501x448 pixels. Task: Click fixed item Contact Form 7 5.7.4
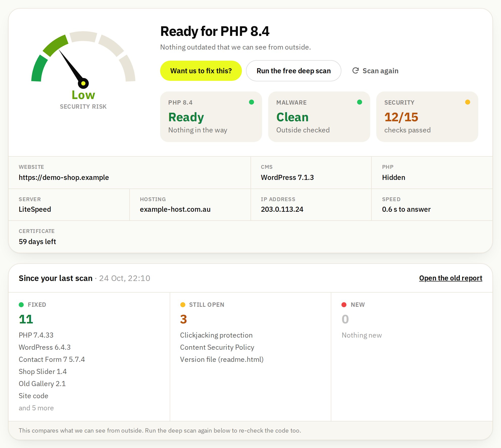tap(52, 359)
